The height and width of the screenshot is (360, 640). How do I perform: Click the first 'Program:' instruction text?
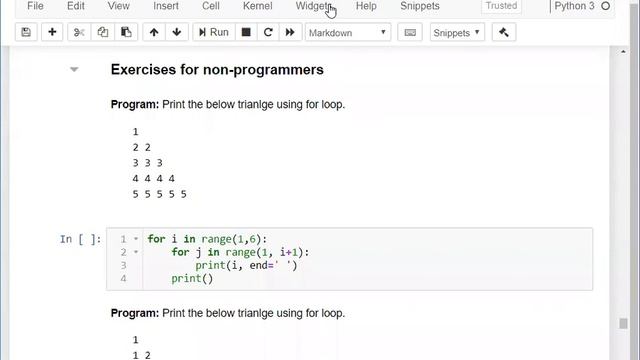228,104
